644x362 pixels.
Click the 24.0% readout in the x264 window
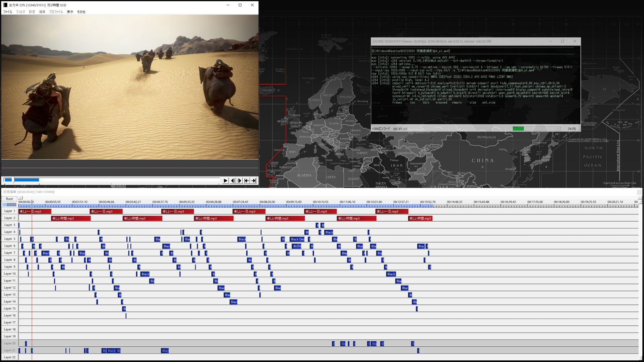tap(572, 129)
